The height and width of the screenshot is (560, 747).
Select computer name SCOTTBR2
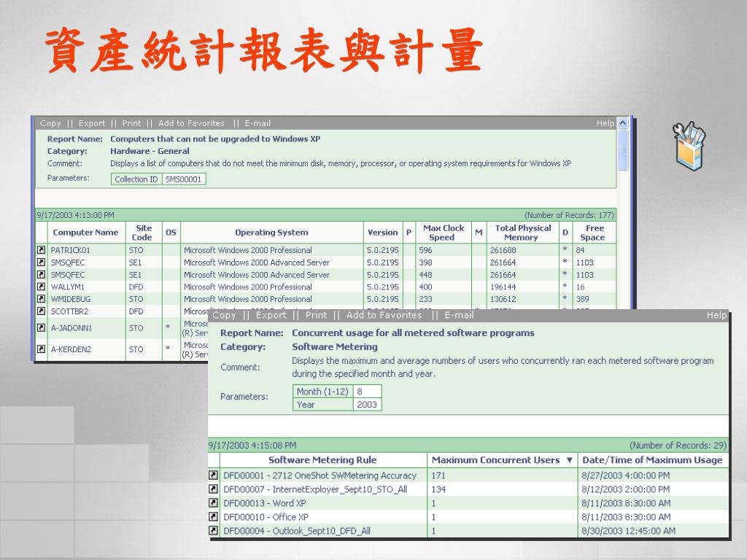point(69,311)
